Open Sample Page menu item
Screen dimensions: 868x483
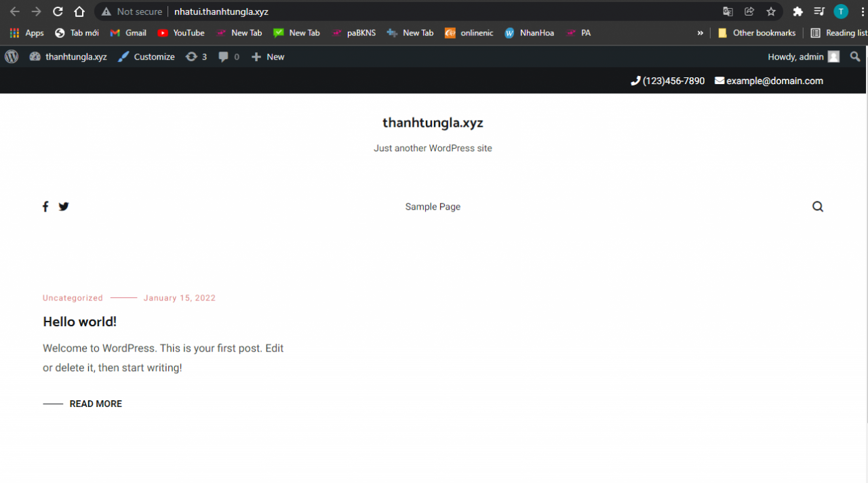point(433,207)
